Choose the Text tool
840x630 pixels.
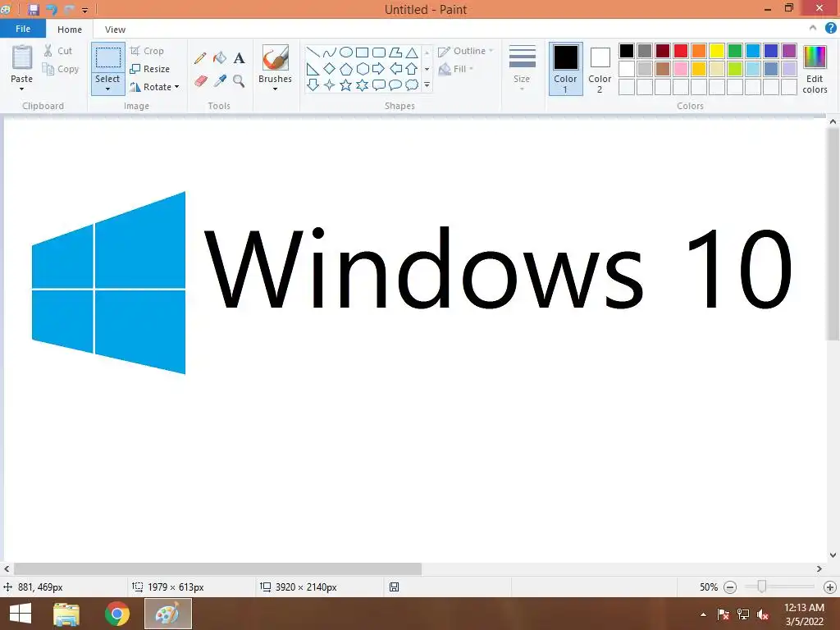point(239,58)
